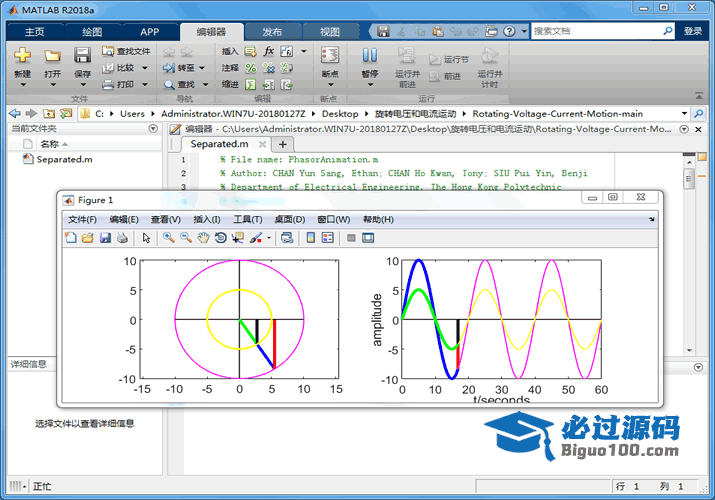Image resolution: width=715 pixels, height=500 pixels.
Task: Open the 当前文件夹 panel actions menu
Action: tap(153, 129)
